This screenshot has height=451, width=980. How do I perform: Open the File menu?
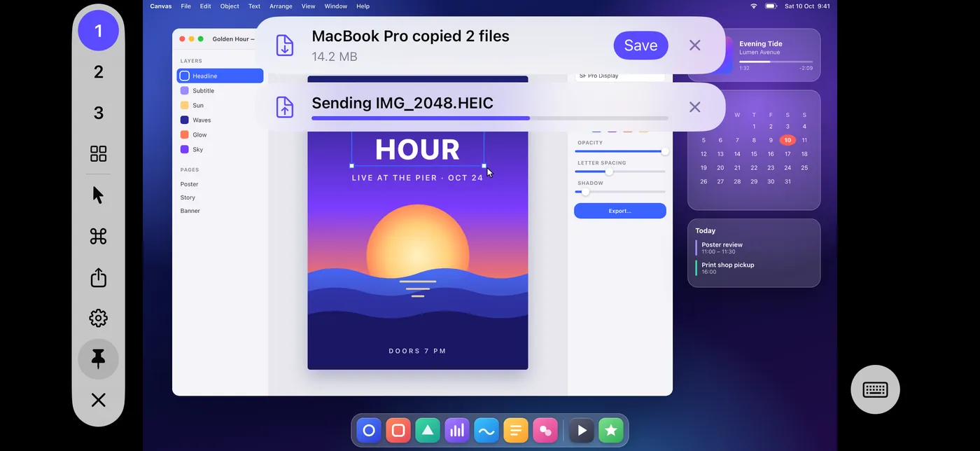pyautogui.click(x=185, y=6)
